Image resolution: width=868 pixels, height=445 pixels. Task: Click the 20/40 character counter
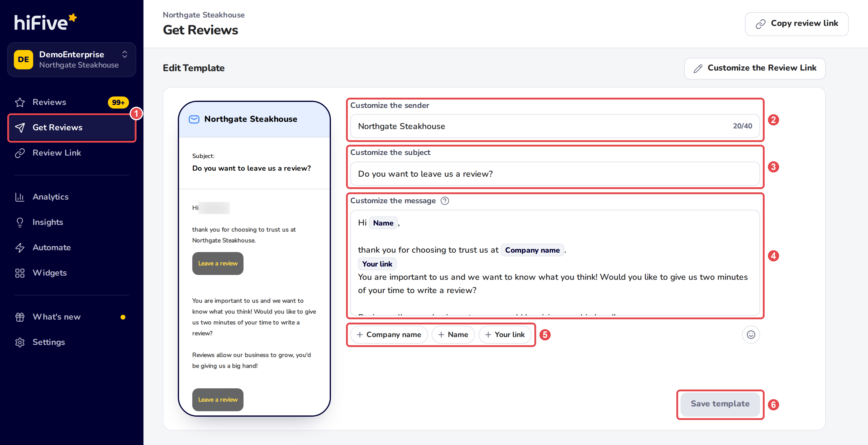[742, 126]
